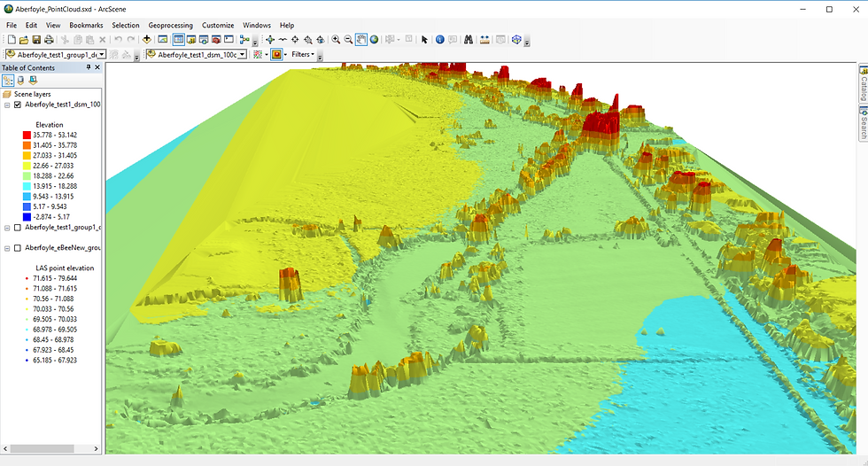This screenshot has width=868, height=466.
Task: Auto-hide the Table of Contents pin
Action: point(88,67)
